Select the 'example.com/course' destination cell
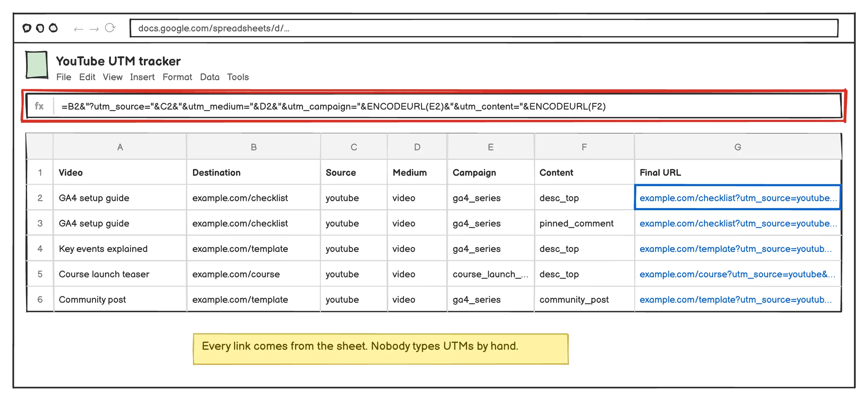 click(254, 274)
